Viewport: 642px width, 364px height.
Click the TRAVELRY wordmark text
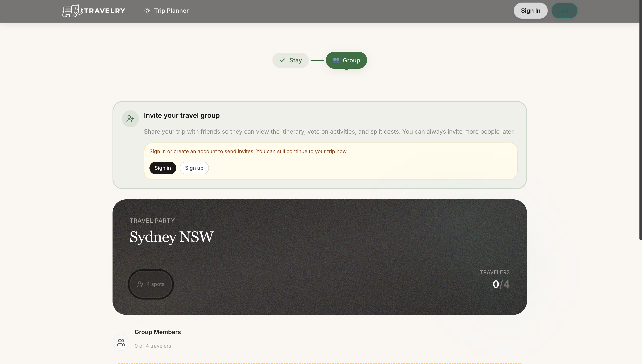[104, 11]
